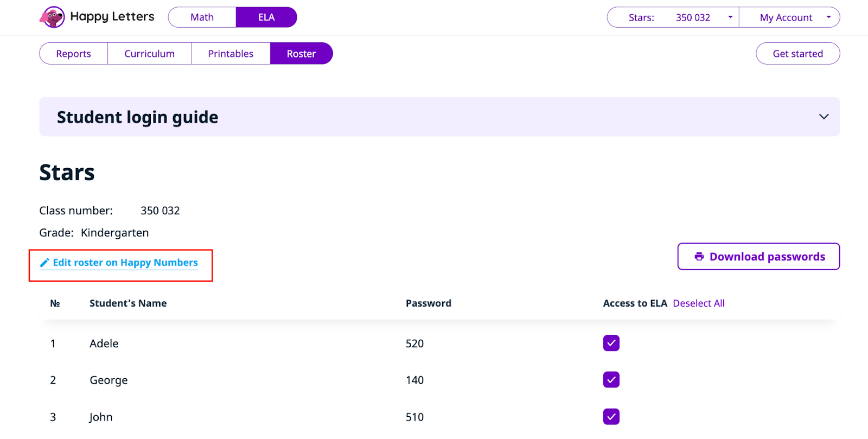This screenshot has height=439, width=868.
Task: Uncheck ELA access for Adele
Action: [611, 343]
